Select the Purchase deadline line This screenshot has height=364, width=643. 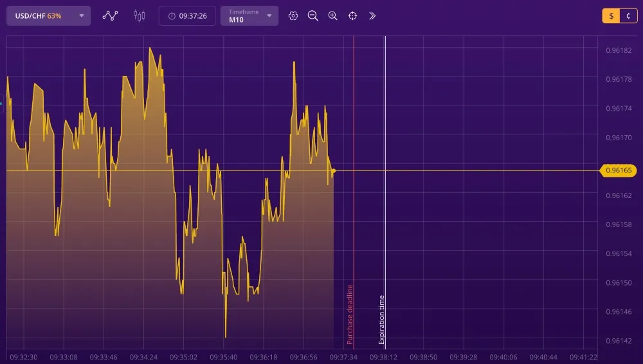click(354, 193)
